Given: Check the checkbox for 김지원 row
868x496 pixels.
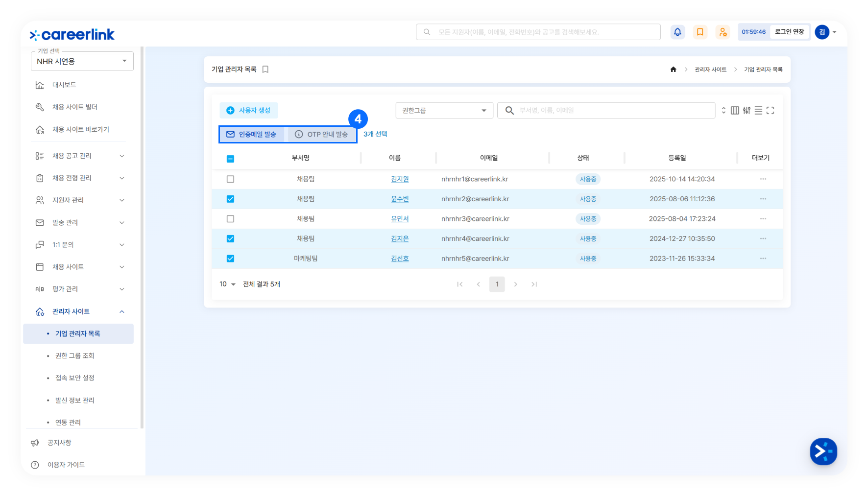Looking at the screenshot, I should tap(230, 179).
